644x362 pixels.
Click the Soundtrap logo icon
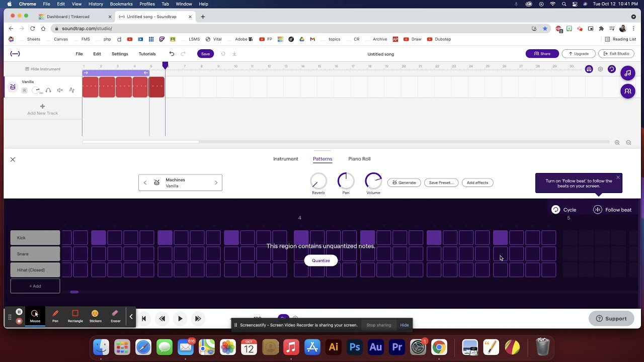pos(15,54)
